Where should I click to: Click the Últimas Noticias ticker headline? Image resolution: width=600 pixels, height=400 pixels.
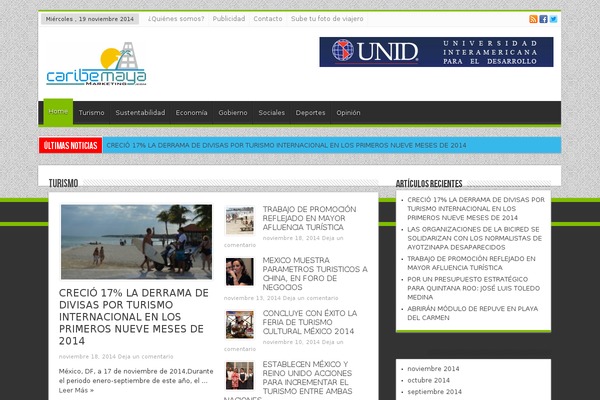286,145
